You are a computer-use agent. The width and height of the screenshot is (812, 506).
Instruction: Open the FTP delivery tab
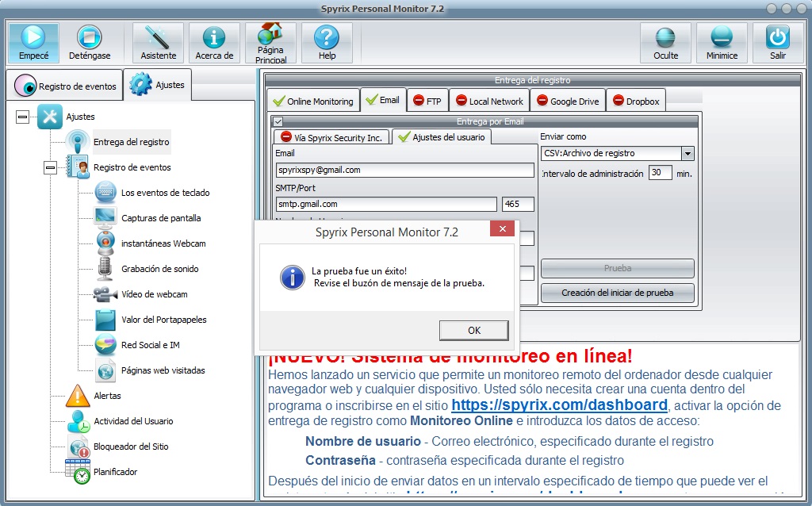point(427,101)
